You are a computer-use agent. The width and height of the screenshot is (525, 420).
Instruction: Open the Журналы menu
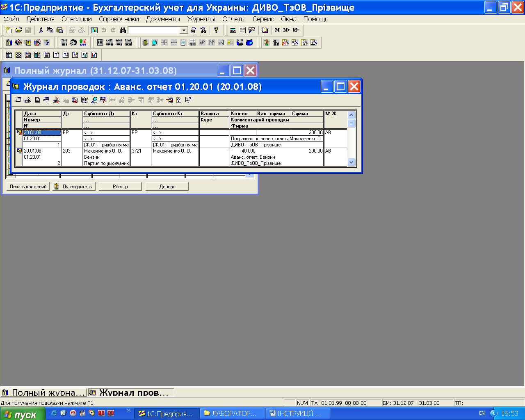(x=201, y=19)
